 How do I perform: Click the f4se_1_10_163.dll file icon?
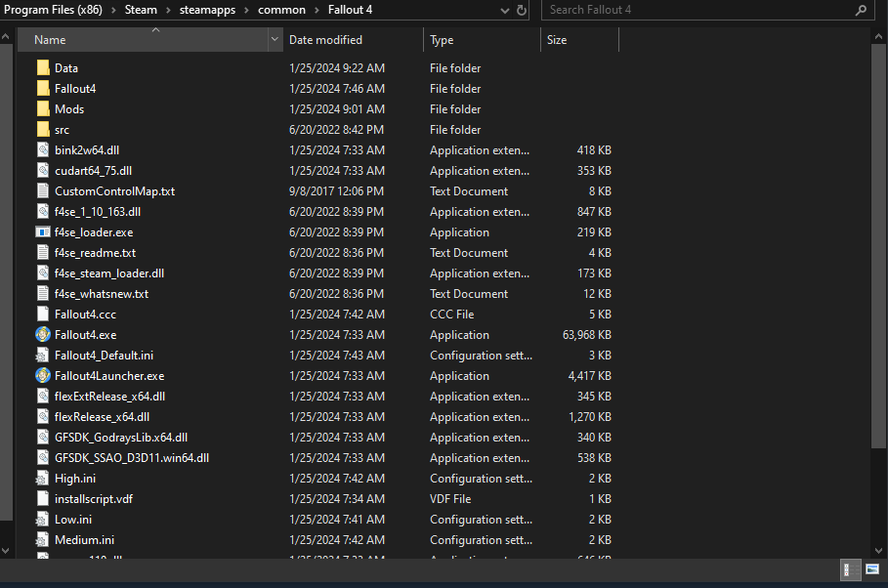[43, 211]
